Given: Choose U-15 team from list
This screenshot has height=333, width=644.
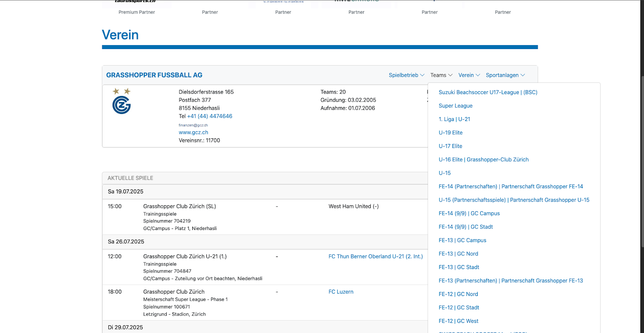Looking at the screenshot, I should [x=445, y=173].
